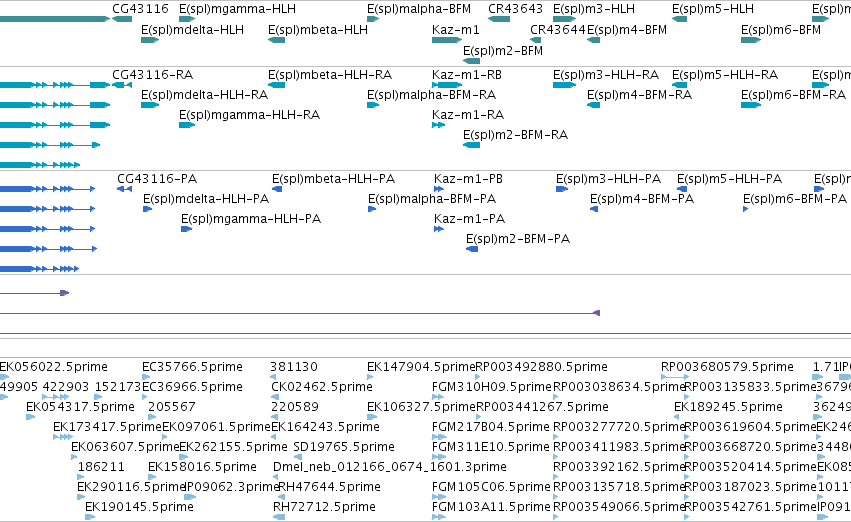
Task: Select the E(spl)malpha-BFM gene label
Action: (419, 9)
